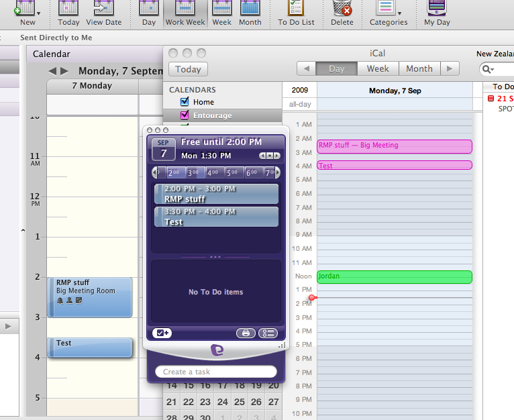Click the notes icon on RMP stuff event
Screen dimensions: 514x420
(79, 301)
